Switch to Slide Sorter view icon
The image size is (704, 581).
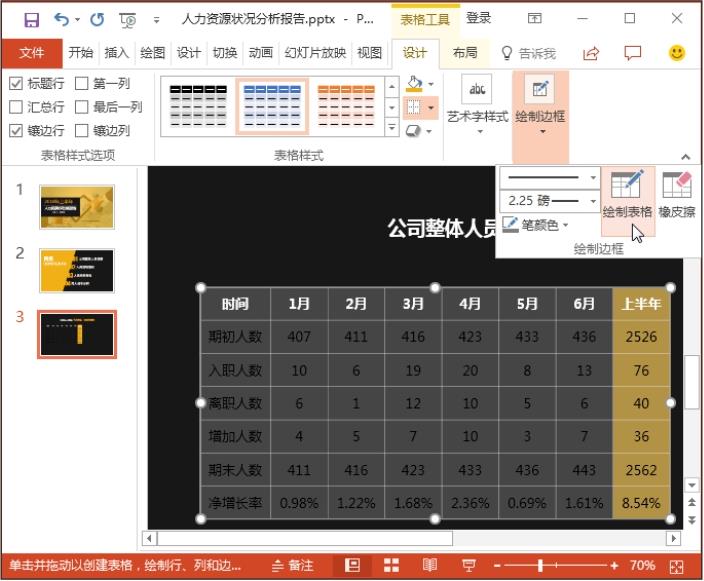point(391,565)
